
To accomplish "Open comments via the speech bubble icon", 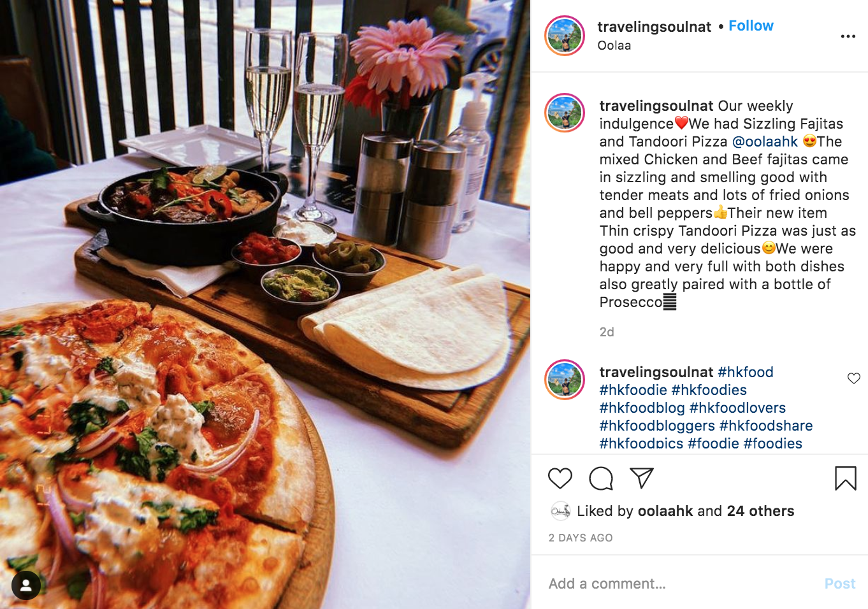I will click(x=601, y=478).
